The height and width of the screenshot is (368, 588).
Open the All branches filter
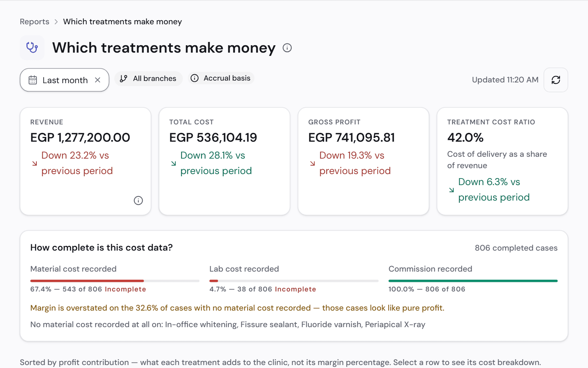[x=148, y=78]
